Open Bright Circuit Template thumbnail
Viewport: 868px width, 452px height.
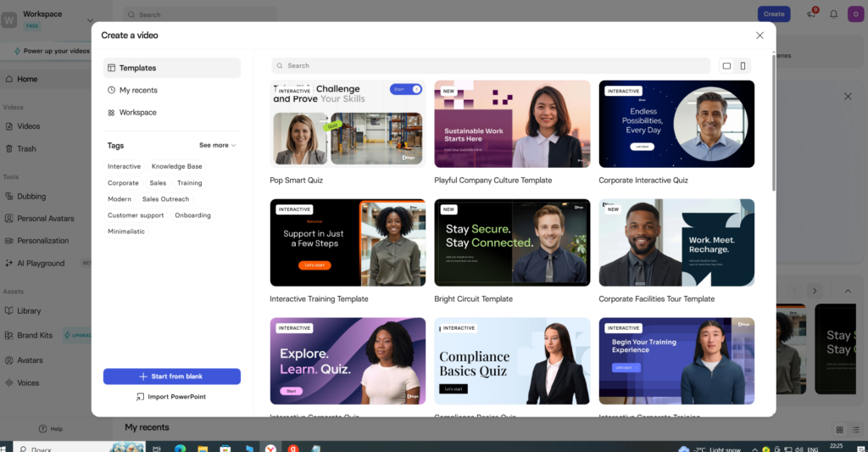click(512, 243)
